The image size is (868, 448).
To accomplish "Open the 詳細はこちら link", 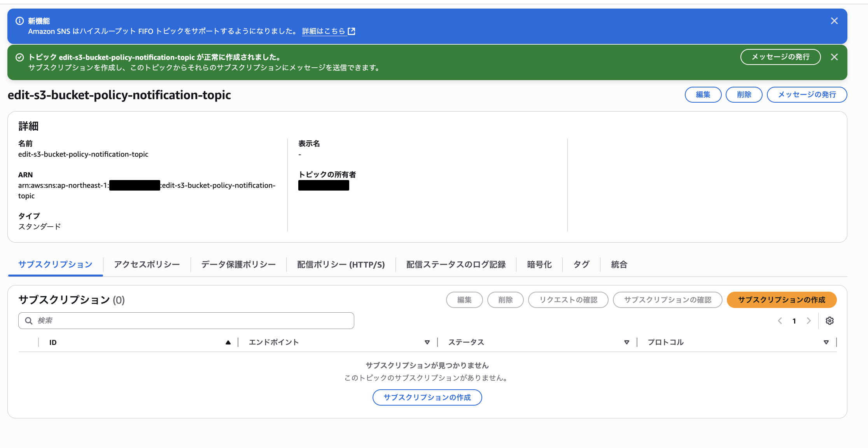I will tap(324, 31).
